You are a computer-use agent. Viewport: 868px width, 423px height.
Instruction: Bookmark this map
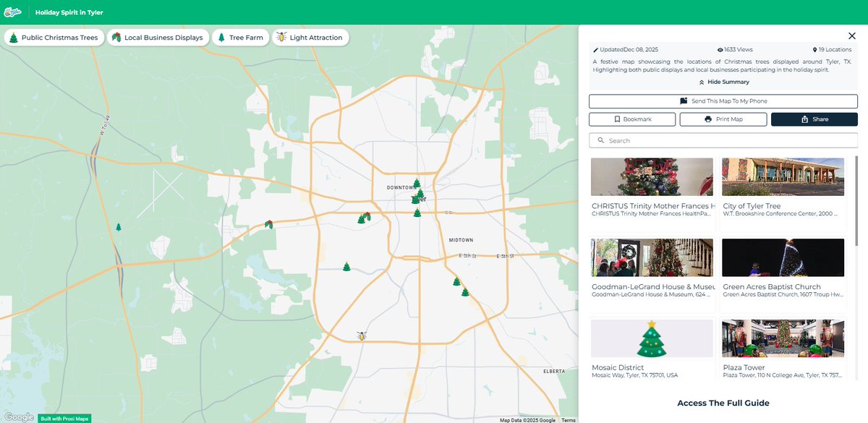coord(632,119)
